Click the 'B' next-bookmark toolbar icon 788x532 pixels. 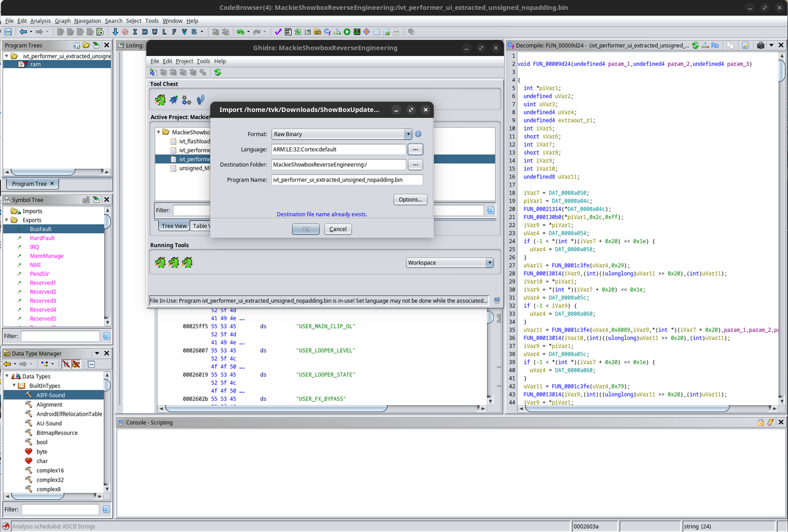tap(194, 31)
